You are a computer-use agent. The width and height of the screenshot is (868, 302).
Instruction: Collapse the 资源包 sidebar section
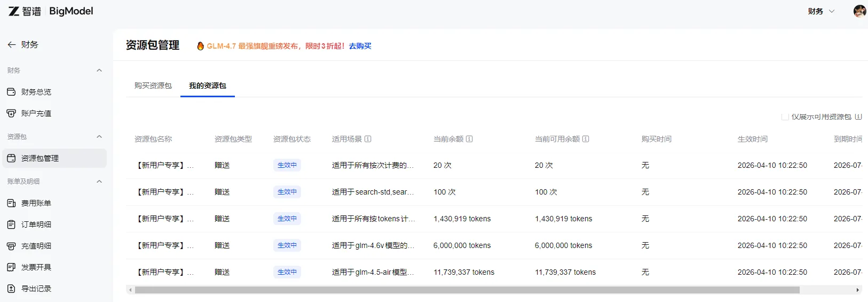click(99, 137)
